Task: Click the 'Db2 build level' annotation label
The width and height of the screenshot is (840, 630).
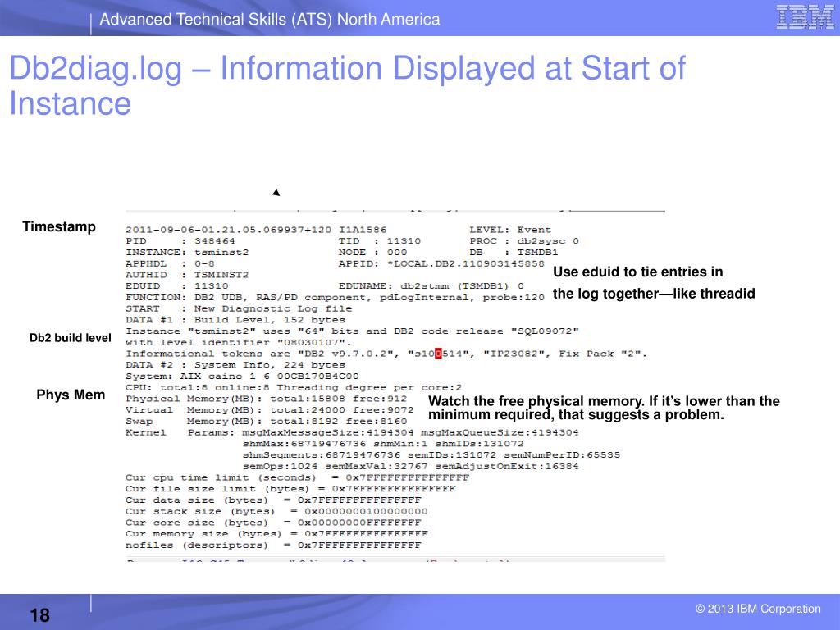Action: click(71, 338)
